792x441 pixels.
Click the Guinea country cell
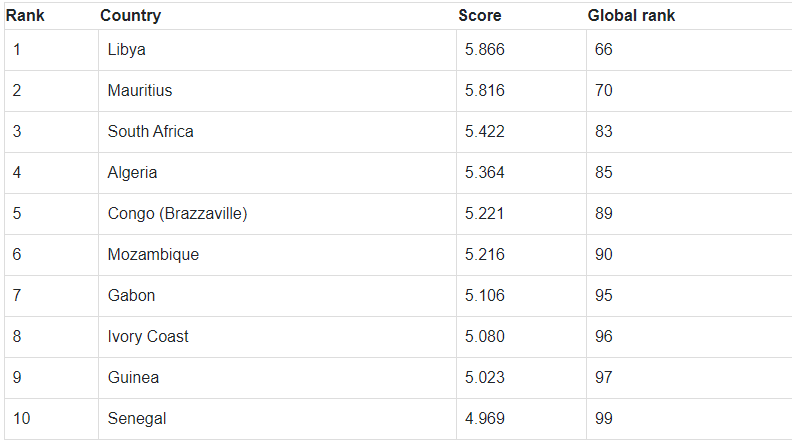[x=133, y=378]
